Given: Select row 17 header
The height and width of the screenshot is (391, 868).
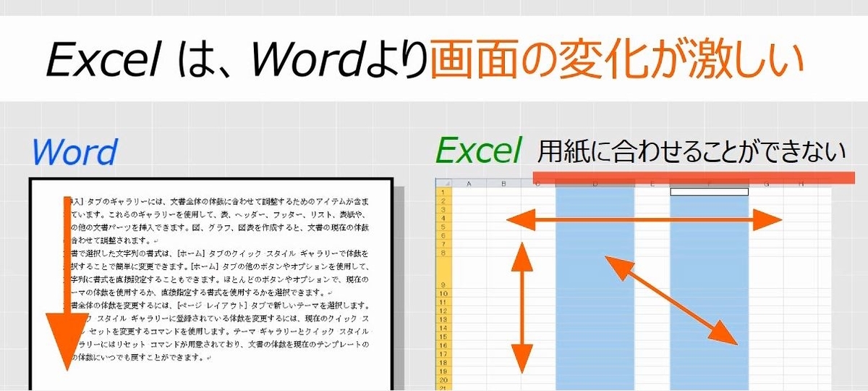Looking at the screenshot, I should (x=443, y=355).
